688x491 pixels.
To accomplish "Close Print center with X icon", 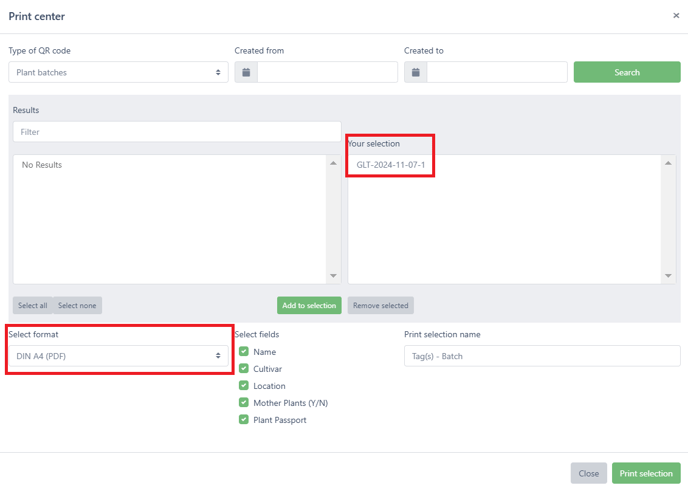I will pyautogui.click(x=676, y=15).
